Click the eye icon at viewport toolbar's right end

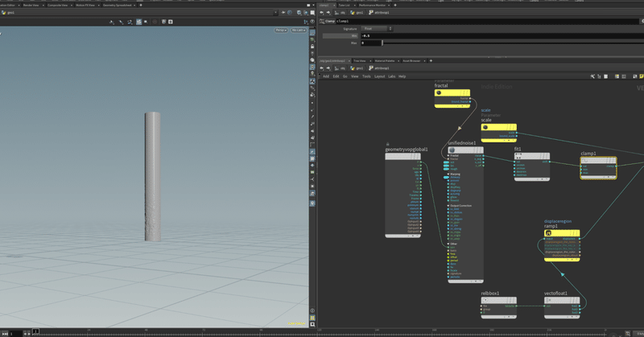[312, 22]
